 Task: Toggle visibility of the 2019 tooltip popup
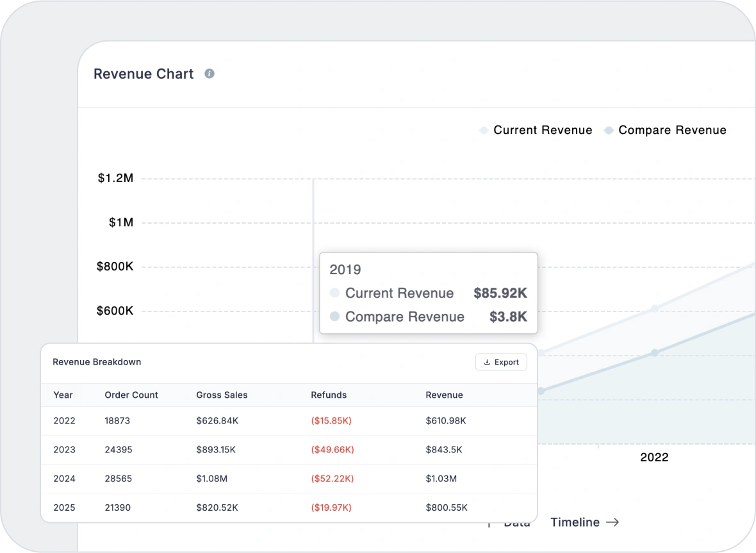pyautogui.click(x=428, y=293)
